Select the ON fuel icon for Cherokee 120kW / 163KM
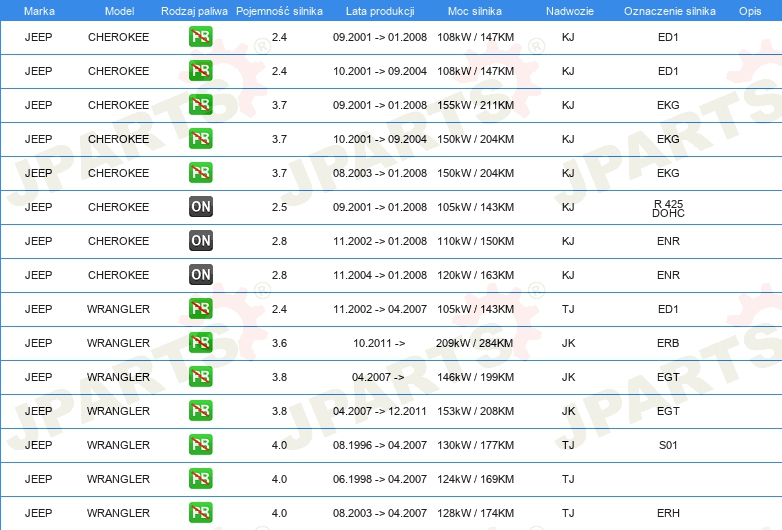The image size is (782, 530). [201, 275]
